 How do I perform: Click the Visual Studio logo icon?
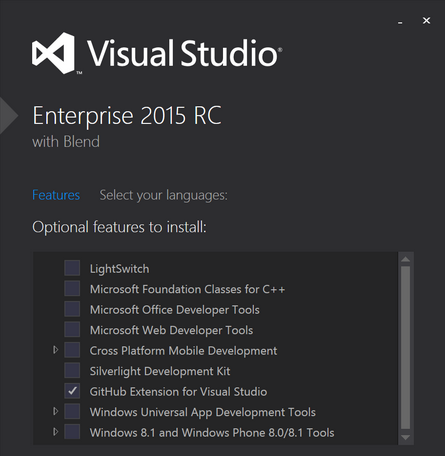tap(53, 53)
